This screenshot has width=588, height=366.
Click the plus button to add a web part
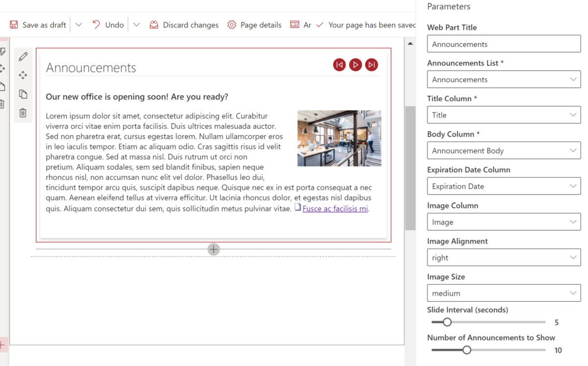[214, 249]
